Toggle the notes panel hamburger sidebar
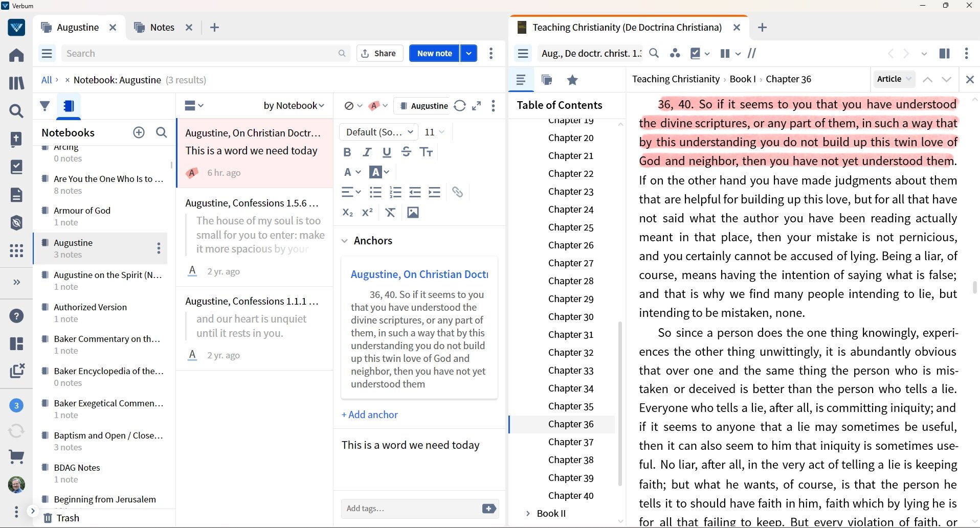 coord(47,53)
